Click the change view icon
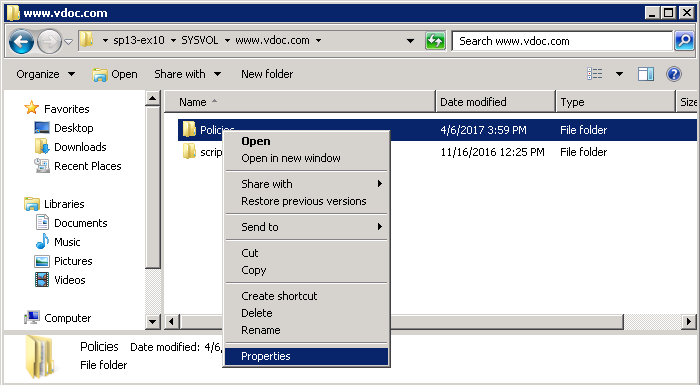700x385 pixels. pos(594,74)
